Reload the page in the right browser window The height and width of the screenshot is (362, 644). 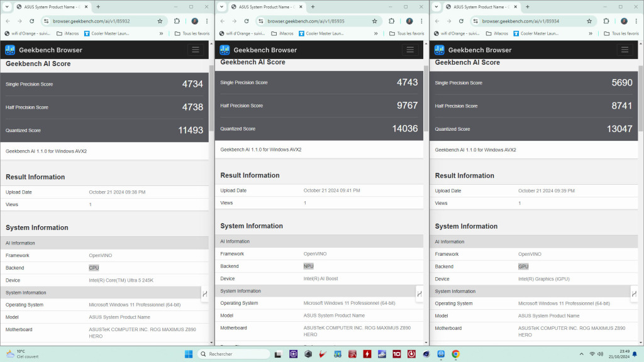tap(461, 21)
